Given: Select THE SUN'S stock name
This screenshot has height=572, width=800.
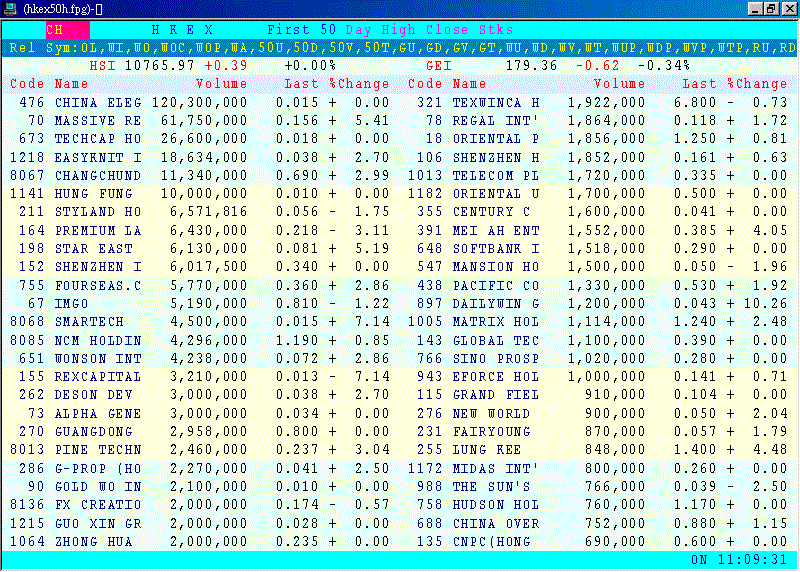Looking at the screenshot, I should [x=492, y=487].
